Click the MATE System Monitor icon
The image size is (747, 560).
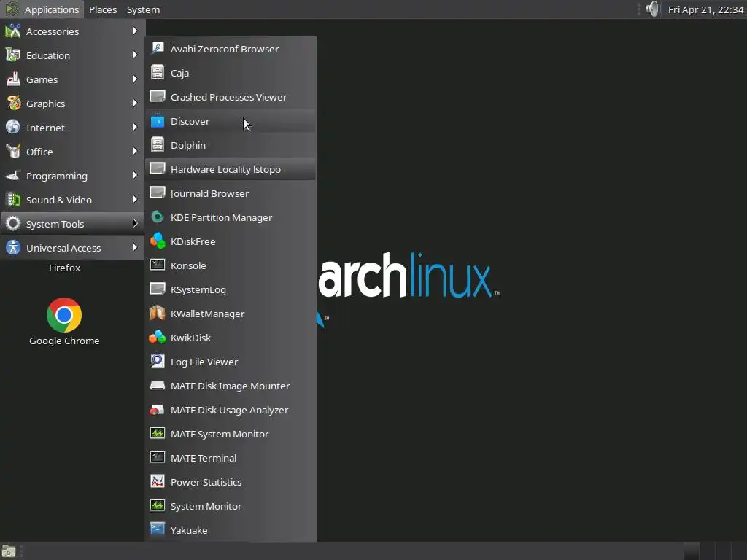click(158, 433)
